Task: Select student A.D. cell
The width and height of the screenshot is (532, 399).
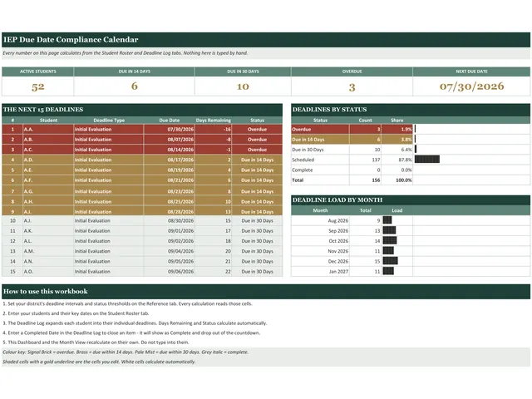Action: [48, 160]
